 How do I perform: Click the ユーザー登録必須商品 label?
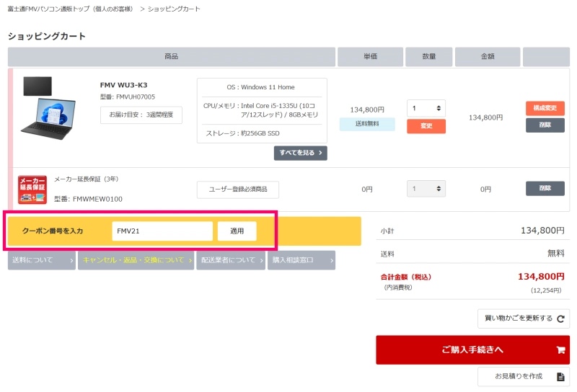point(238,190)
